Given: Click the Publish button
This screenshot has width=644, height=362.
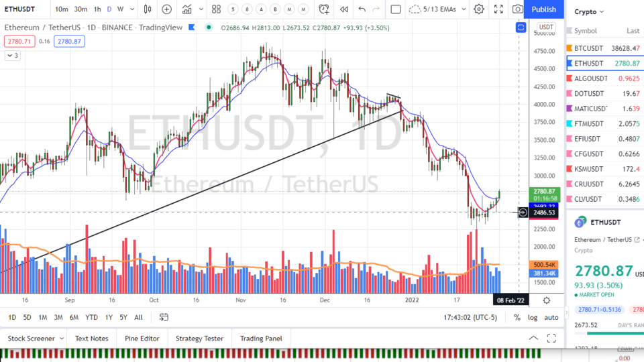Looking at the screenshot, I should coord(543,9).
